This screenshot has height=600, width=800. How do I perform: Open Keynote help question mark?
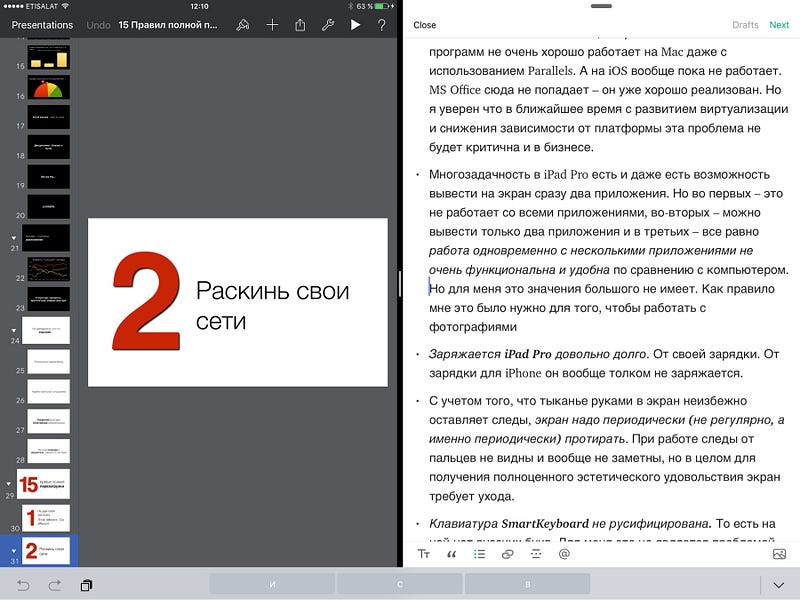click(382, 24)
